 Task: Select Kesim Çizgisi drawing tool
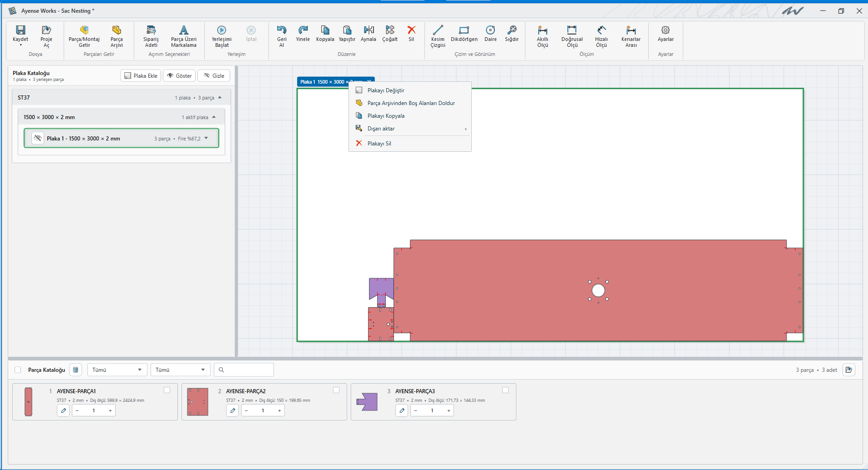point(438,36)
